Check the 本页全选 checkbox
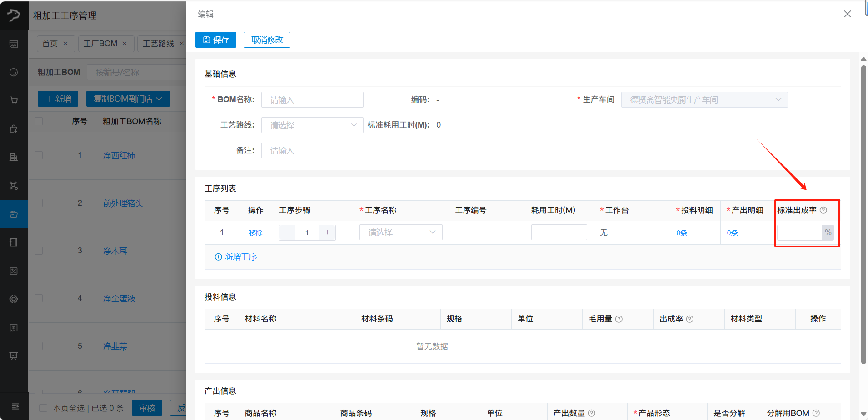This screenshot has width=868, height=420. point(43,408)
